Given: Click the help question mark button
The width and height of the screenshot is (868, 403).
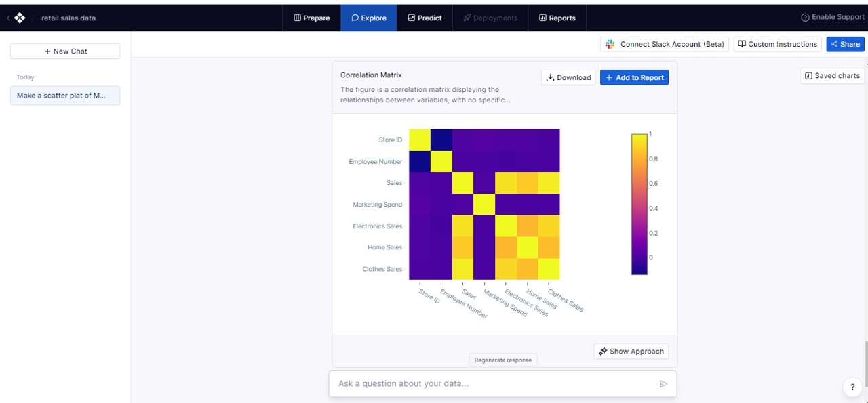Looking at the screenshot, I should click(x=852, y=387).
